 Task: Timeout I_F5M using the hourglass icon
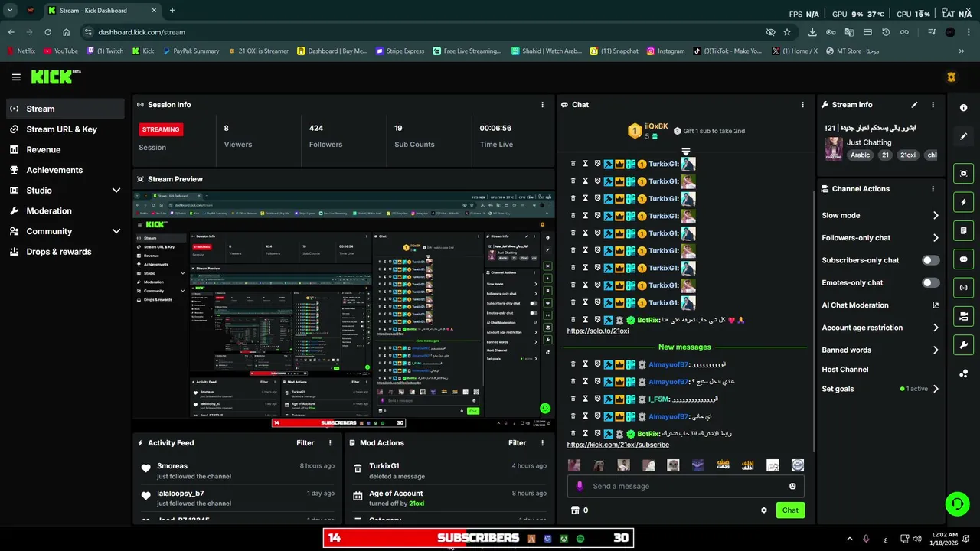coord(585,399)
